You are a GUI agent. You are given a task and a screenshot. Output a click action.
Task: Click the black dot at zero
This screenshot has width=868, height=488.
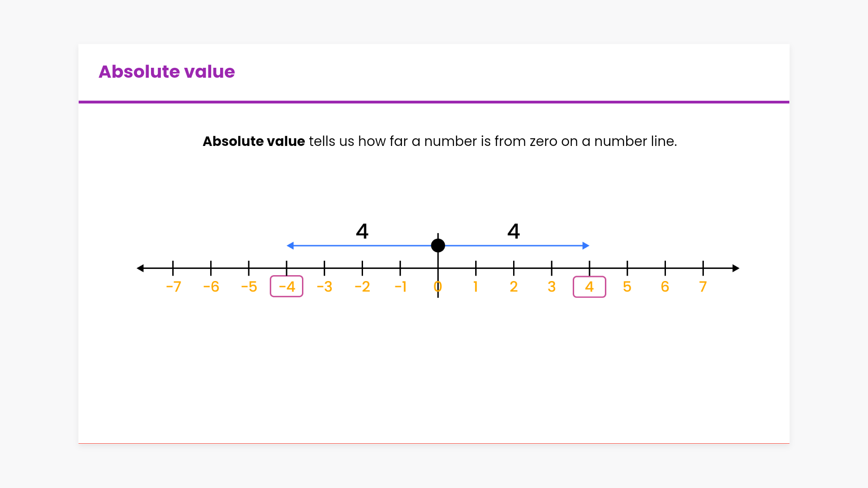click(x=438, y=246)
